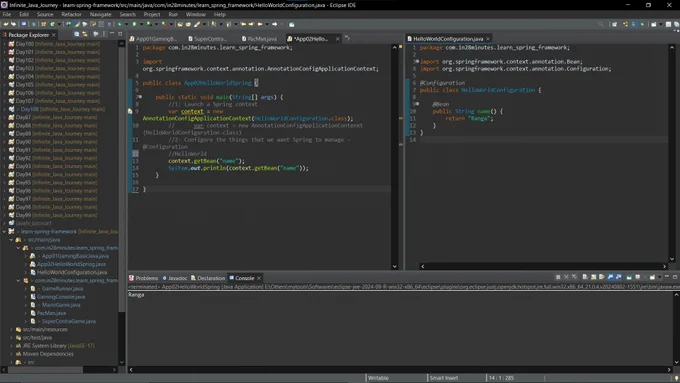This screenshot has height=383, width=680.
Task: Minimize the Console panel
Action: pyautogui.click(x=667, y=277)
